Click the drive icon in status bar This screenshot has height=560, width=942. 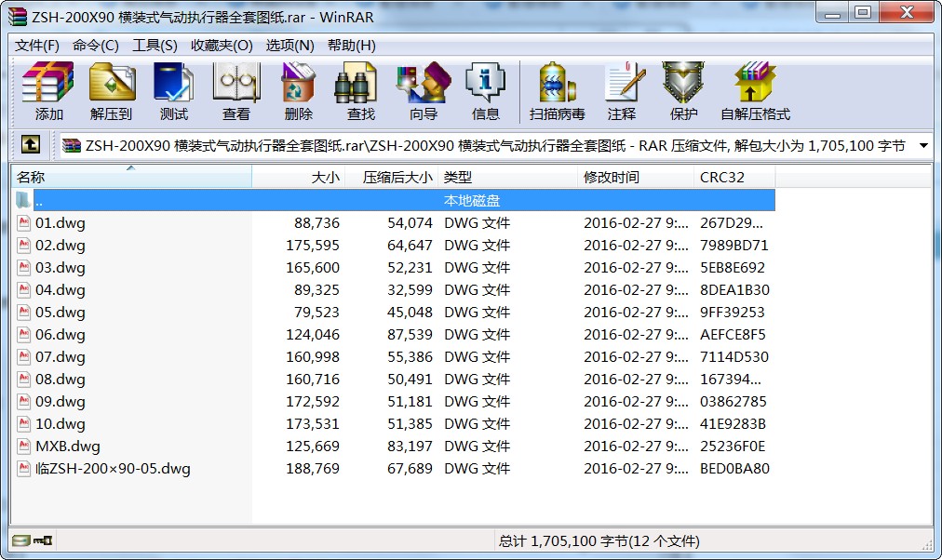coord(21,540)
